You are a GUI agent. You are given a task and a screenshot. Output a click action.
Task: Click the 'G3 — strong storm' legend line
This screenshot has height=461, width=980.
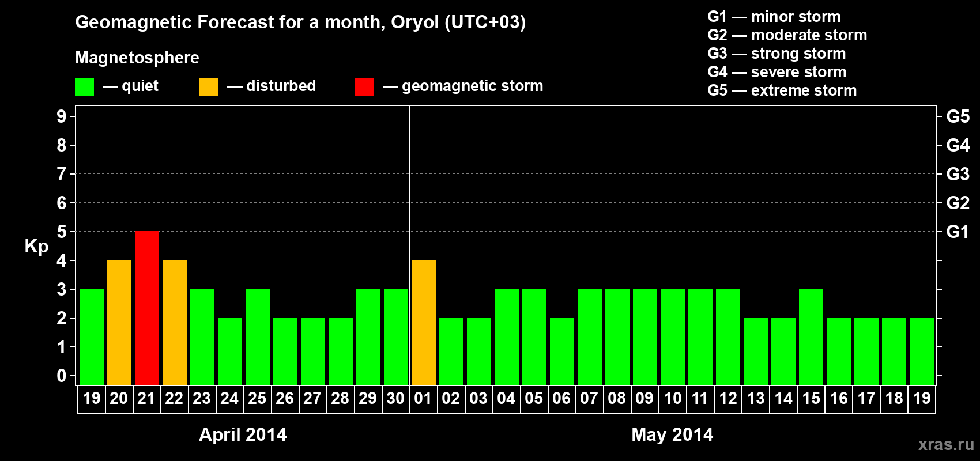[777, 54]
